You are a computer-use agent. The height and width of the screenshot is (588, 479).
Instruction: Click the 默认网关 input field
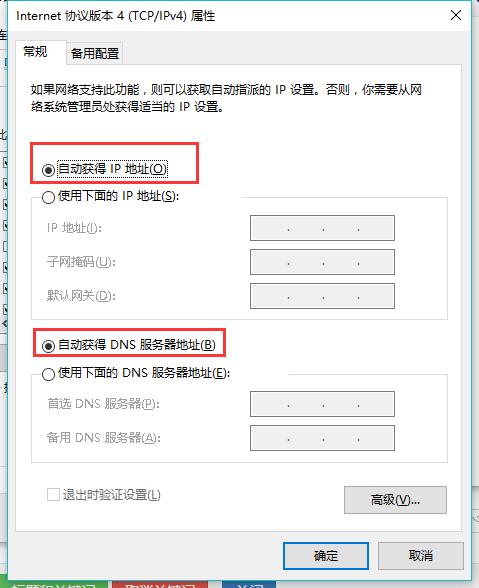click(x=322, y=296)
